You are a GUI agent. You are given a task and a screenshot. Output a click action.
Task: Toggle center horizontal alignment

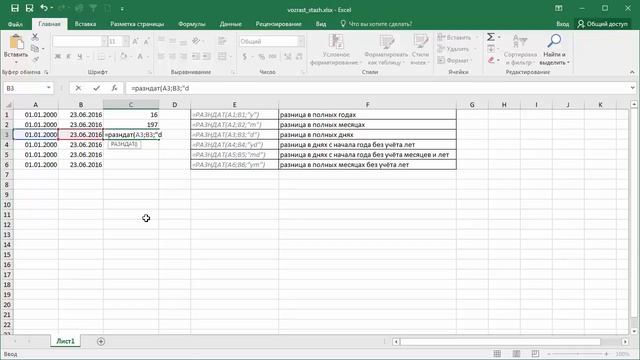pos(172,56)
